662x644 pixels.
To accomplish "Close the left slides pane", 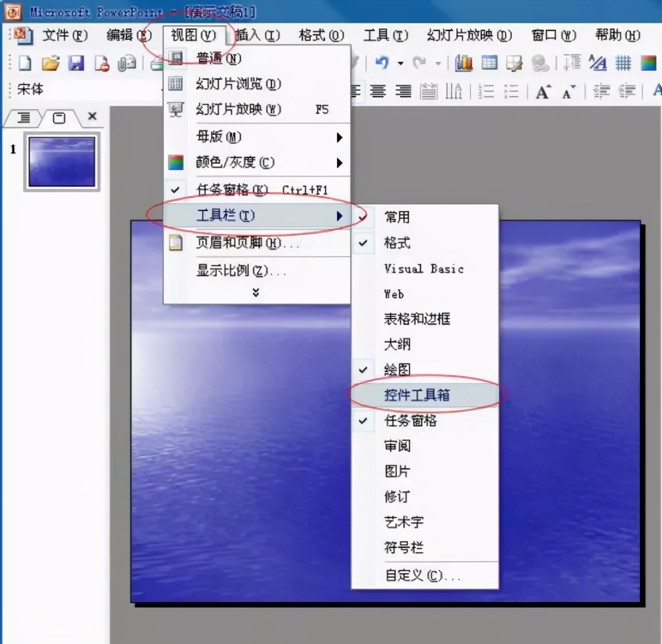I will 92,116.
